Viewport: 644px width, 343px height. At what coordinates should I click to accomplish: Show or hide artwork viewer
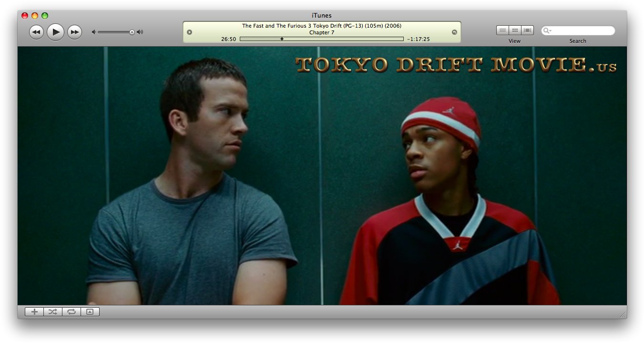coord(90,312)
